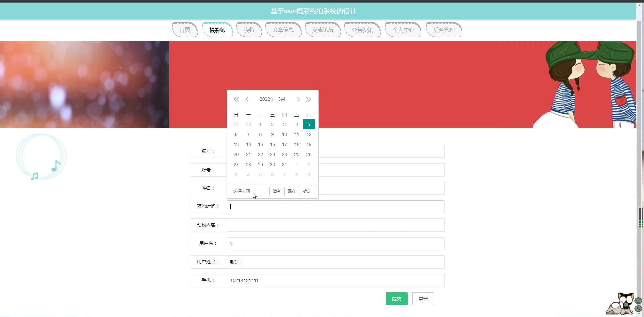This screenshot has height=317, width=644.
Task: Go to next month in calendar
Action: (x=298, y=99)
